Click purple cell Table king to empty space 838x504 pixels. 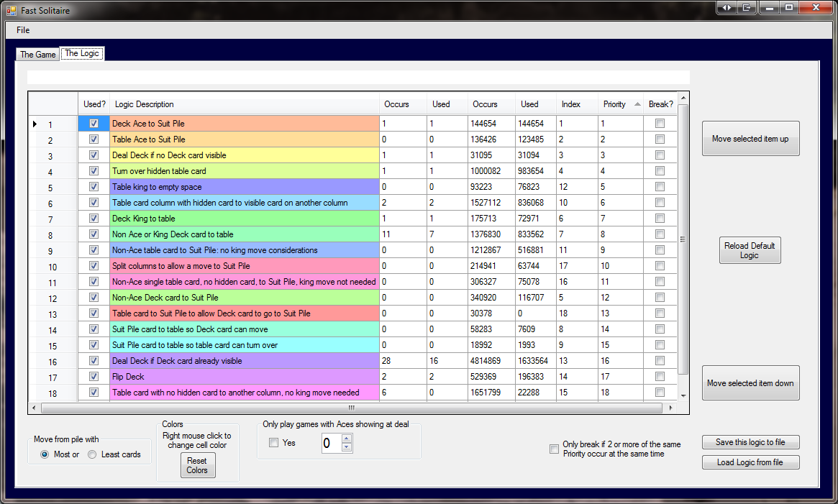[245, 186]
